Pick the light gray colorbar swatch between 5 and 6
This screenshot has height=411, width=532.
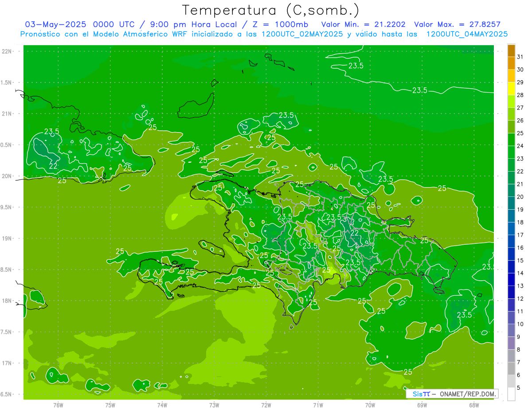(x=511, y=381)
